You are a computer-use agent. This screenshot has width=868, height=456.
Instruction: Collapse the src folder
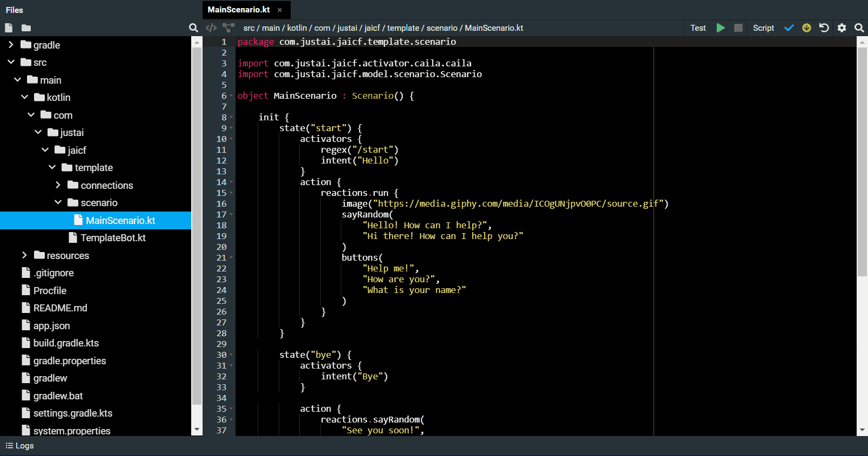(11, 62)
